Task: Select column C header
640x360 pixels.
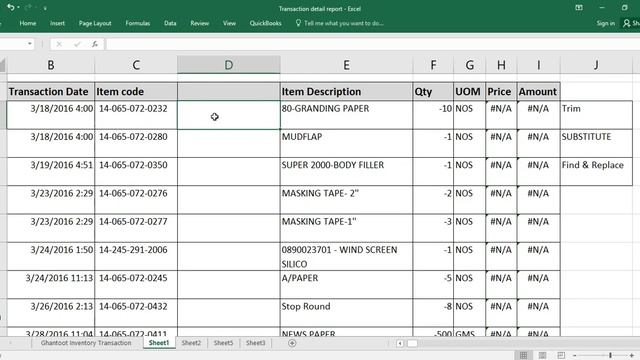Action: [x=136, y=65]
